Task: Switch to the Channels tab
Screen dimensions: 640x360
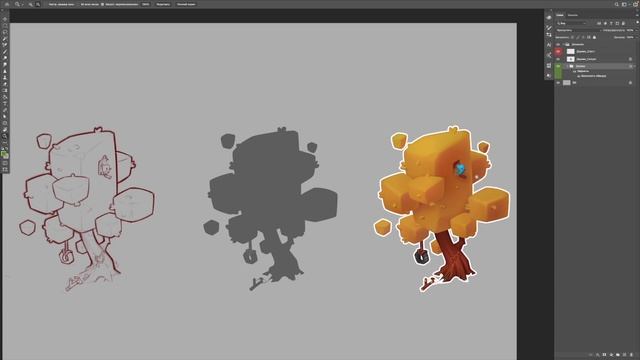Action: tap(572, 15)
